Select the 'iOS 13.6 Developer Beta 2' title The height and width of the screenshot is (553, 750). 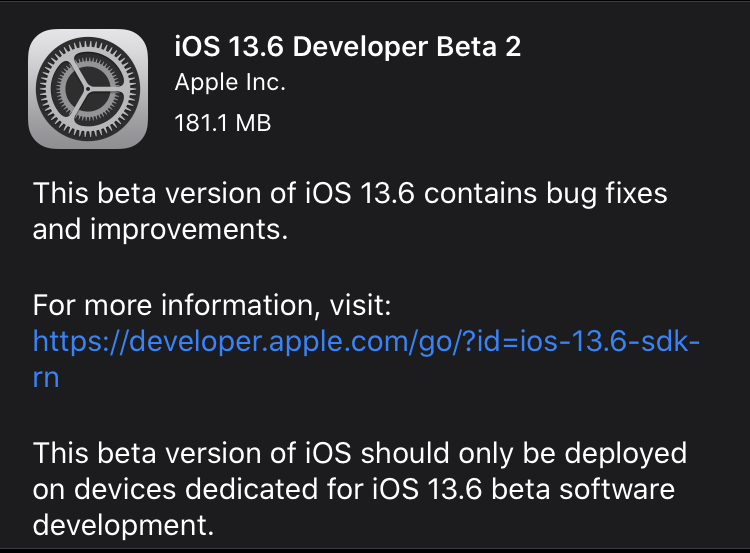coord(348,47)
